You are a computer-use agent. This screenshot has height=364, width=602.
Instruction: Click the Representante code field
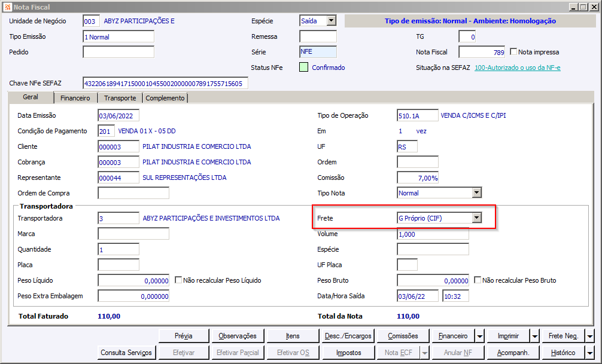pyautogui.click(x=118, y=178)
